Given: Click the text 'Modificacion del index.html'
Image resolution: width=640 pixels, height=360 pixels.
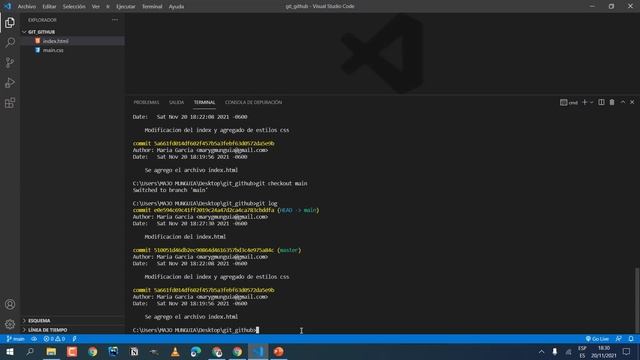Looking at the screenshot, I should pyautogui.click(x=185, y=237).
